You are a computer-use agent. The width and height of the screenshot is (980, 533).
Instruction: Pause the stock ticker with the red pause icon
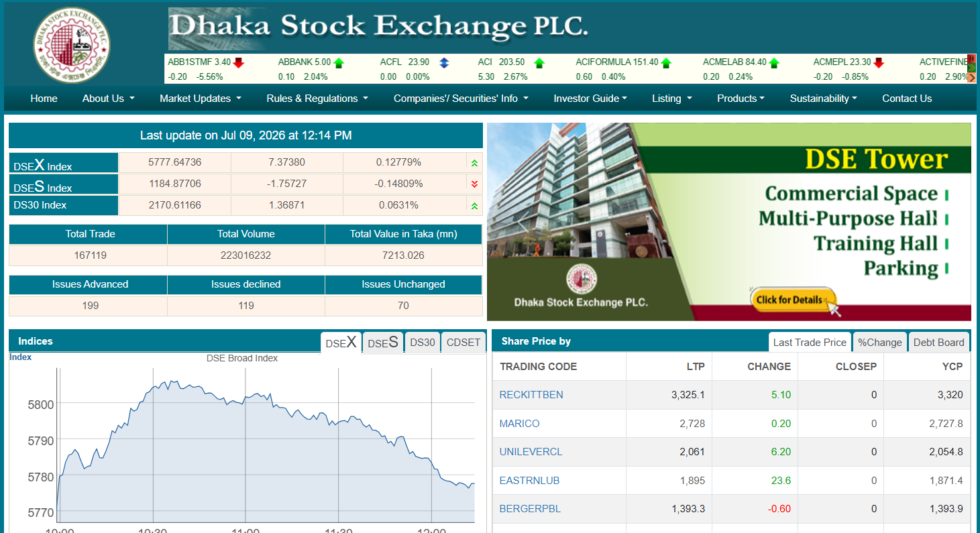point(971,58)
